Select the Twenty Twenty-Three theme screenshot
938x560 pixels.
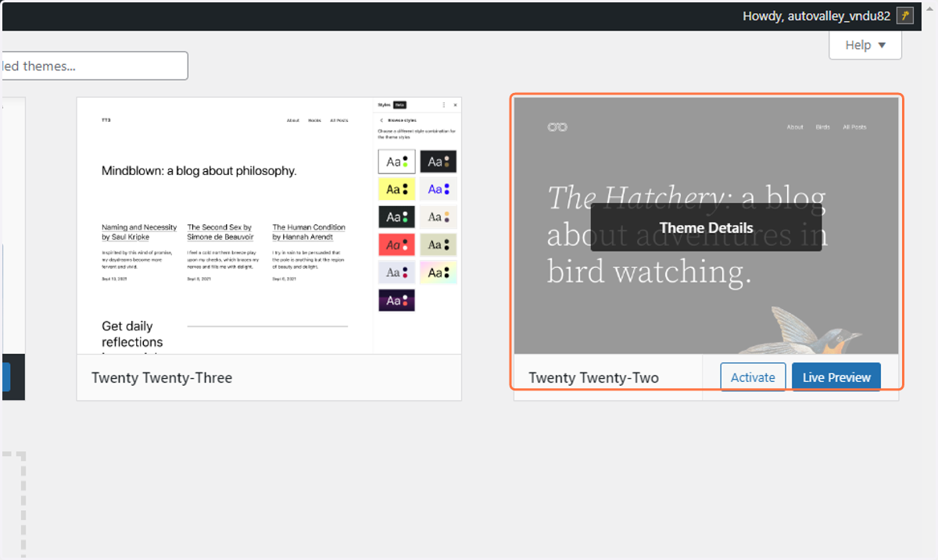coord(269,226)
